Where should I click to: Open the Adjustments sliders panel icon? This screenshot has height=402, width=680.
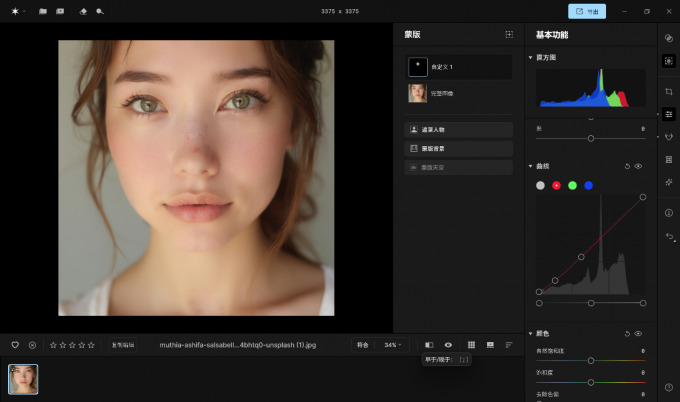tap(668, 113)
